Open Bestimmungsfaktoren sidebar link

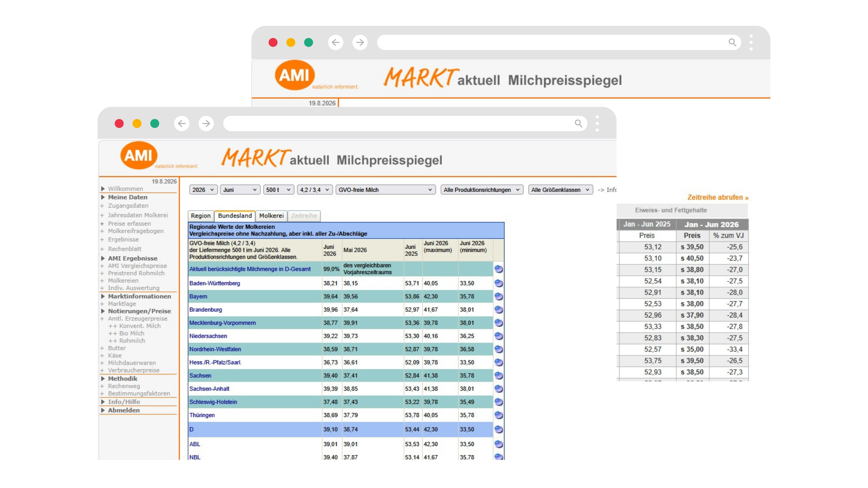[x=139, y=393]
